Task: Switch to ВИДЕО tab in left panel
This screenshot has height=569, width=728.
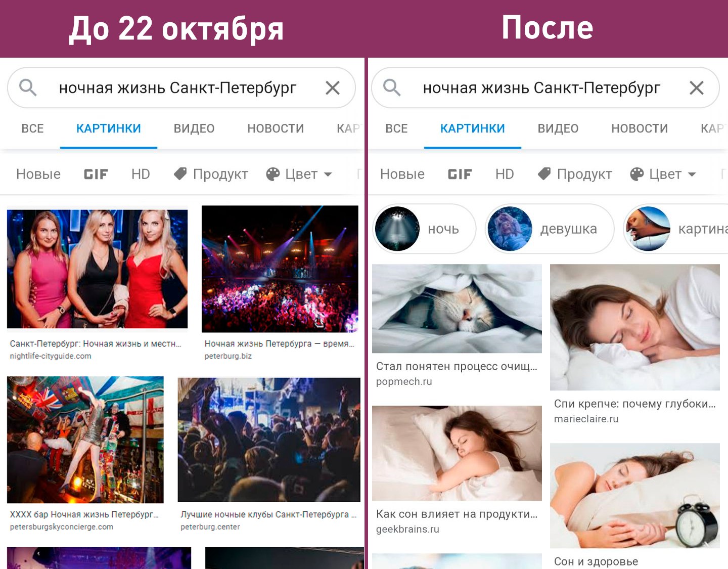Action: coord(194,128)
